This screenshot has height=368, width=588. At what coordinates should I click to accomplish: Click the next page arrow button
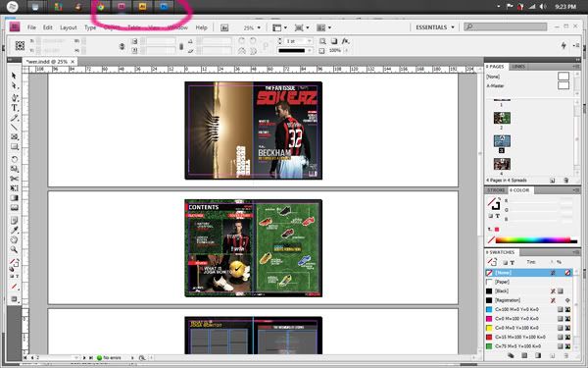(84, 358)
